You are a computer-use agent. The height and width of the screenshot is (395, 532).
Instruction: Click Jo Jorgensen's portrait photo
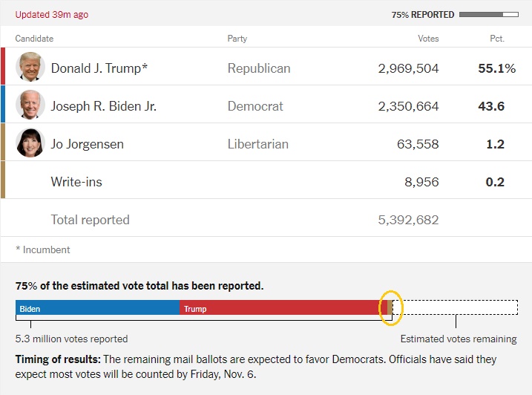pos(30,143)
